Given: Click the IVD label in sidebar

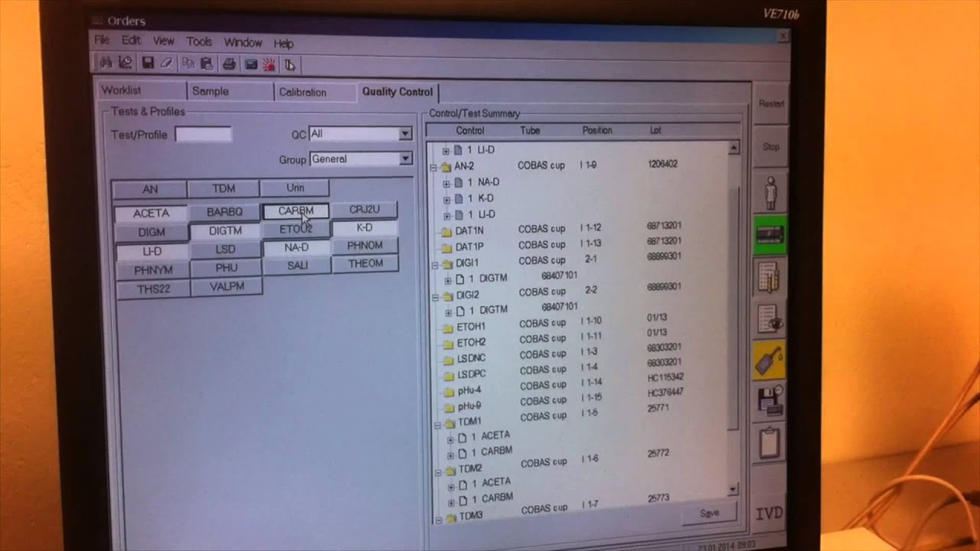Looking at the screenshot, I should click(769, 513).
